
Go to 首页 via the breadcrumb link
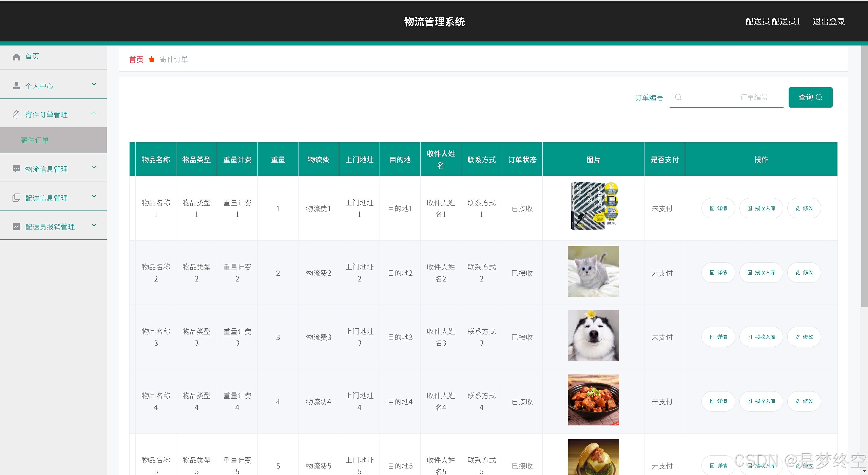pos(136,59)
